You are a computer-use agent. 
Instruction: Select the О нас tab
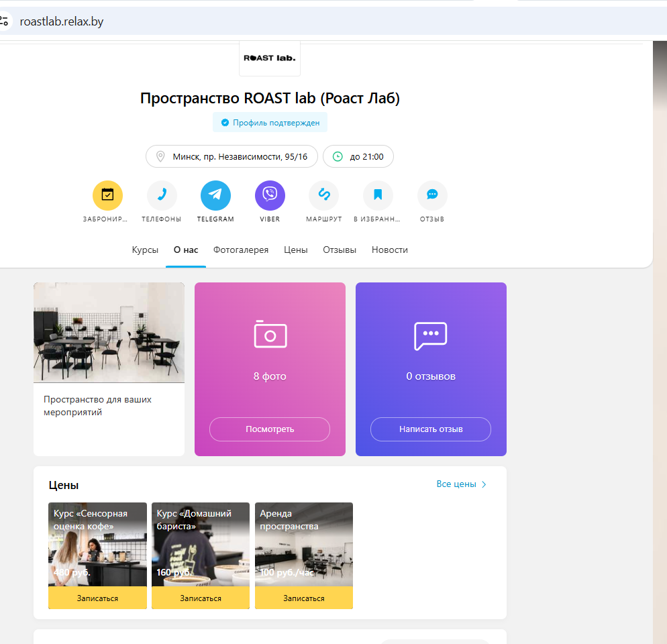tap(186, 250)
